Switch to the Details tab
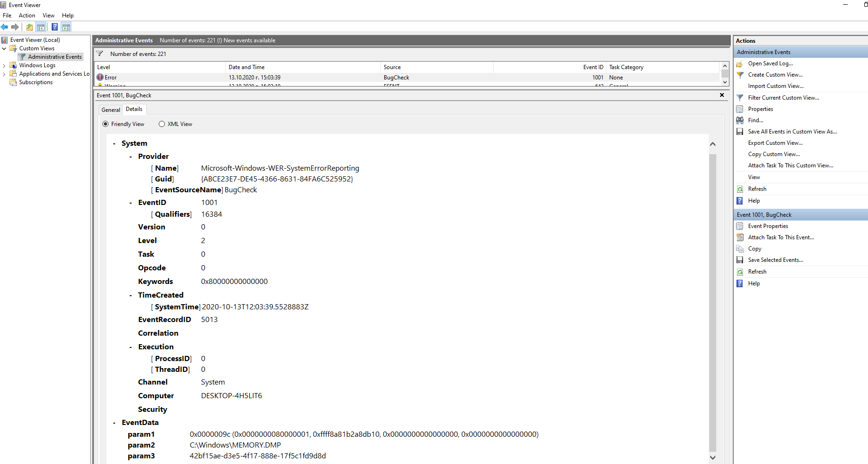Image resolution: width=868 pixels, height=464 pixels. click(x=134, y=109)
